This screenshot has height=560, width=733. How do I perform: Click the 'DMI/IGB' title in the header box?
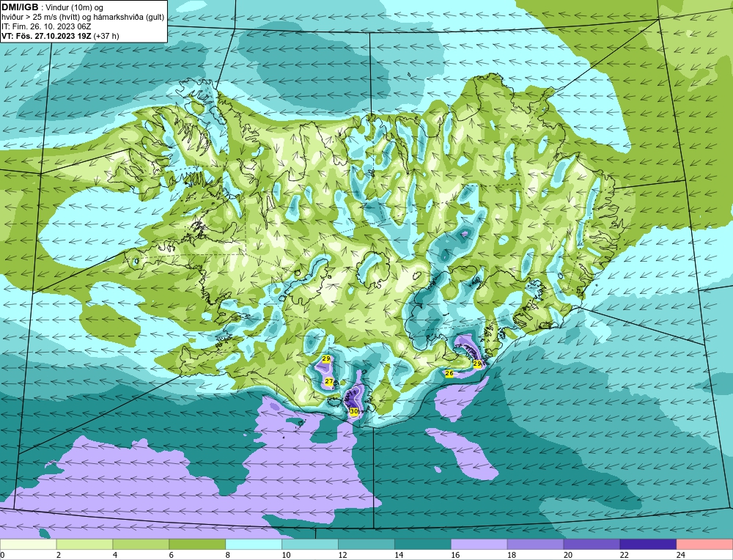[x=20, y=7]
